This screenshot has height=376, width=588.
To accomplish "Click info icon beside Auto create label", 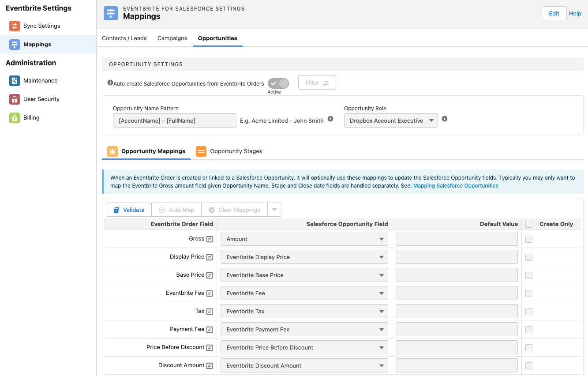I will click(x=110, y=83).
